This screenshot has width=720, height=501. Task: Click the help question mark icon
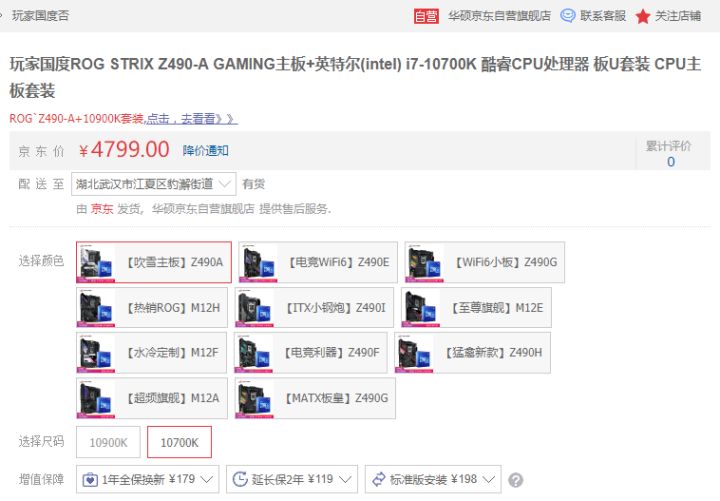click(x=516, y=480)
